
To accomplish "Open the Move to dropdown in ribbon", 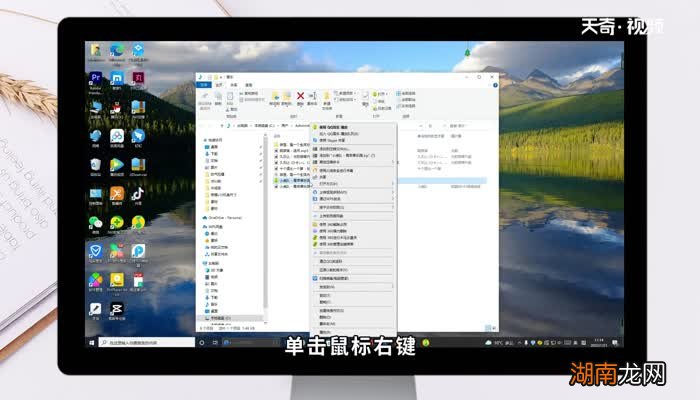I will pyautogui.click(x=275, y=98).
